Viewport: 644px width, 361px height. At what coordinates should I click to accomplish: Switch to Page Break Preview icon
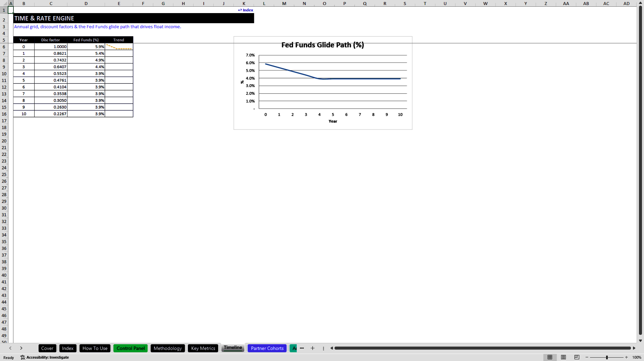[x=577, y=357]
